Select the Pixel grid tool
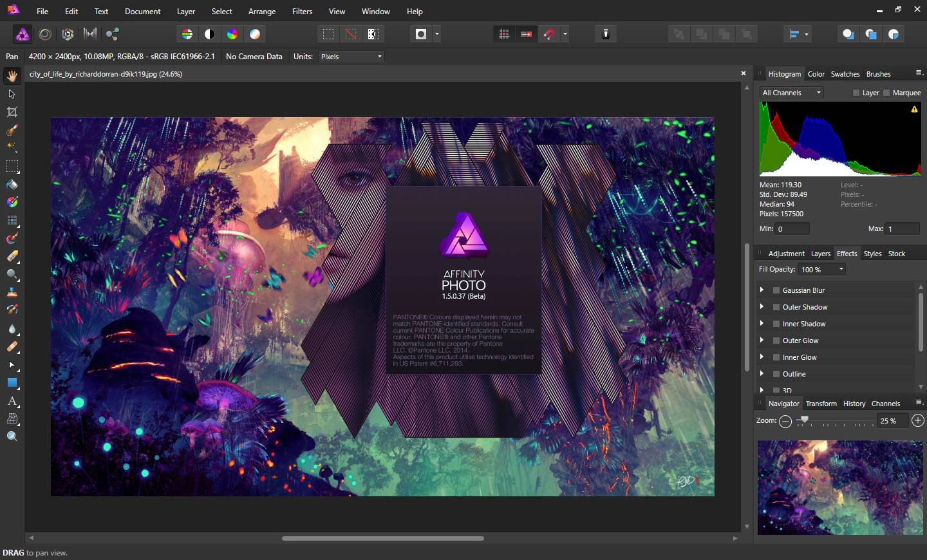The height and width of the screenshot is (560, 927). (x=12, y=221)
